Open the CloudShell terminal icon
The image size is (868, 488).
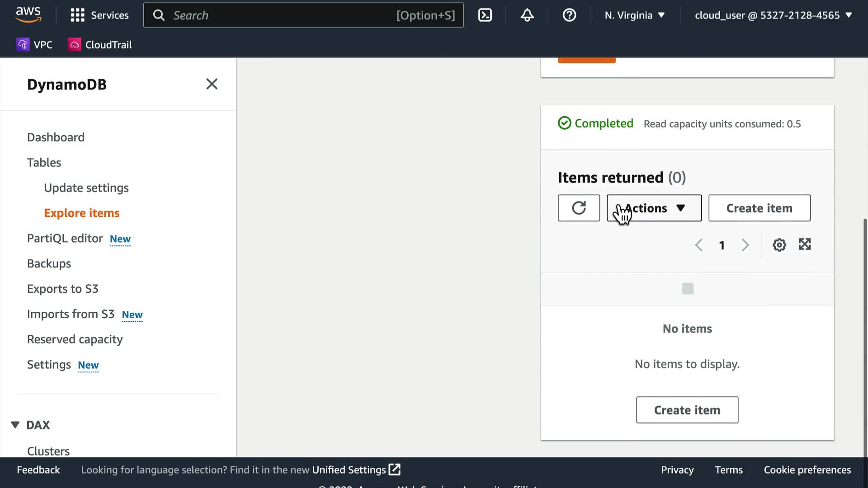click(x=485, y=15)
